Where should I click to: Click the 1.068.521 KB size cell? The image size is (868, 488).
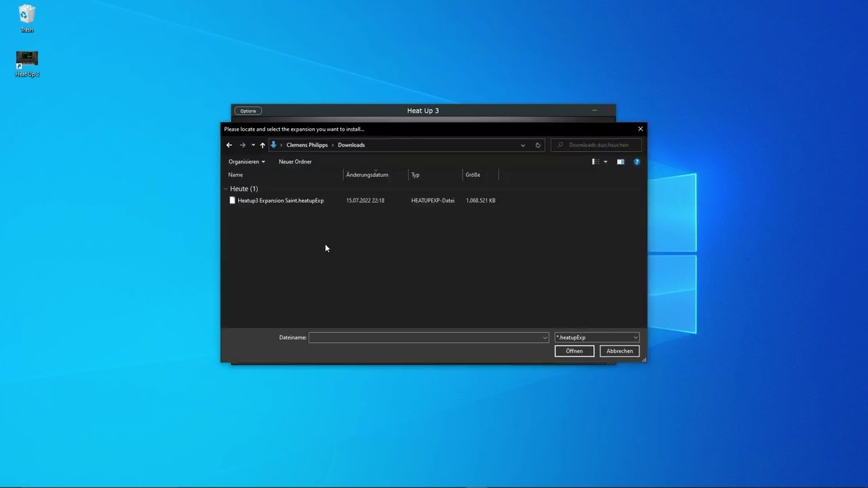pyautogui.click(x=481, y=201)
